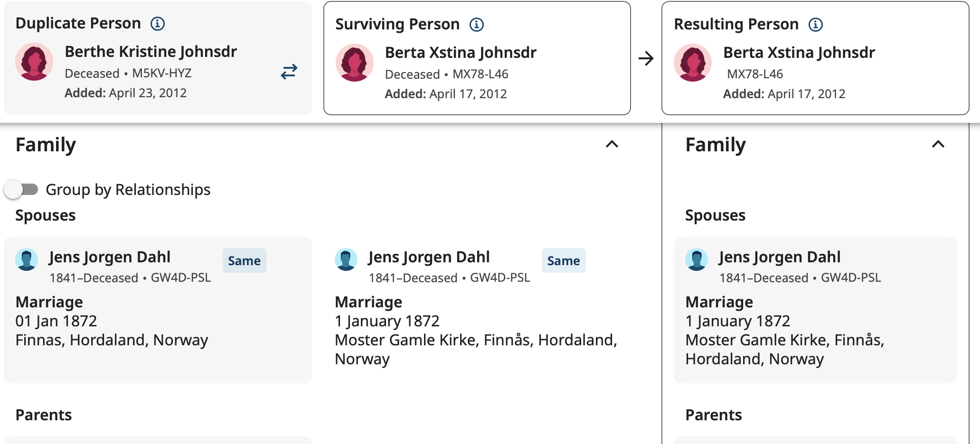Click the Resulting Person portrait avatar
The width and height of the screenshot is (980, 444).
click(693, 63)
